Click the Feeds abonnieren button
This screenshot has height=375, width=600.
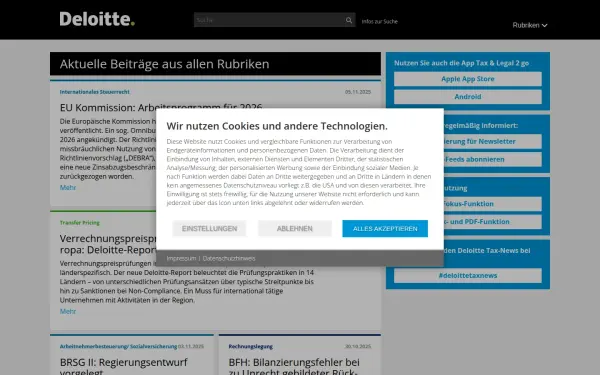[492, 159]
